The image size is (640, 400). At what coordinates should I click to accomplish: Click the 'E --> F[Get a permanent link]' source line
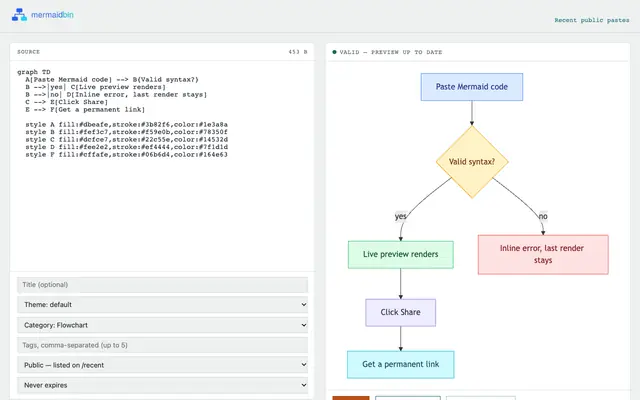[85, 109]
